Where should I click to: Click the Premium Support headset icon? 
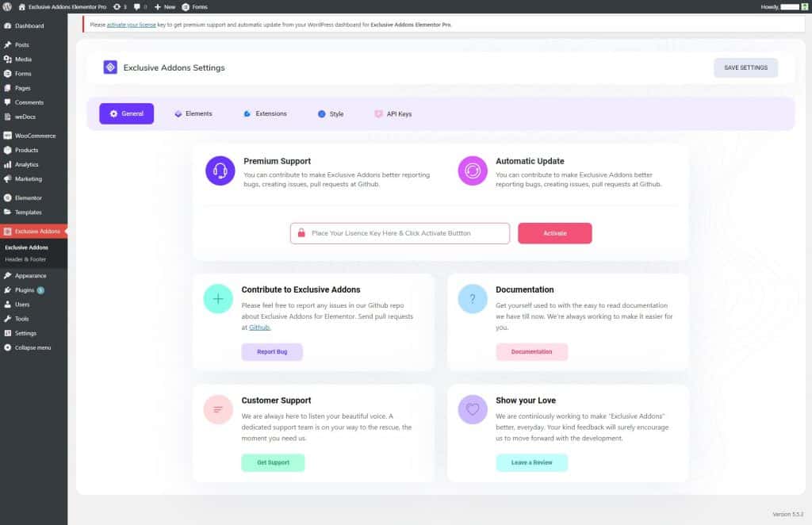[220, 171]
